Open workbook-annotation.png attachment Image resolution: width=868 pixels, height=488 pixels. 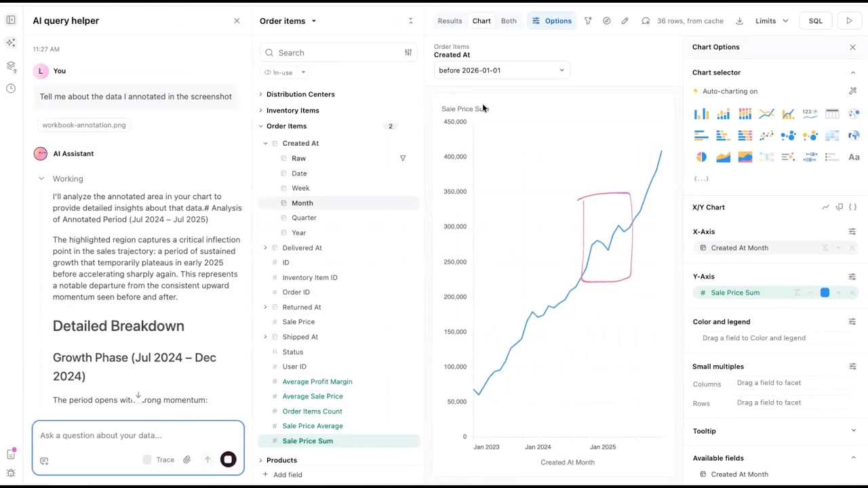click(x=84, y=125)
